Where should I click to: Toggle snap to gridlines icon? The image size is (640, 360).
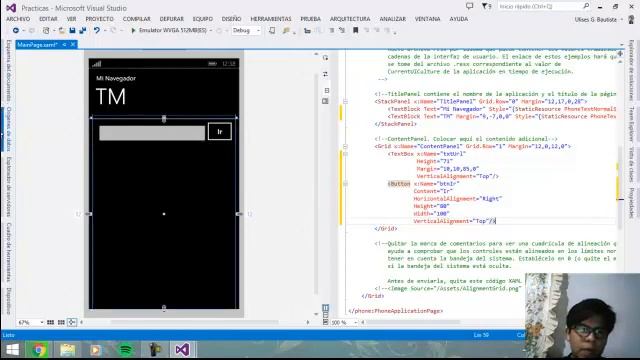click(x=61, y=322)
